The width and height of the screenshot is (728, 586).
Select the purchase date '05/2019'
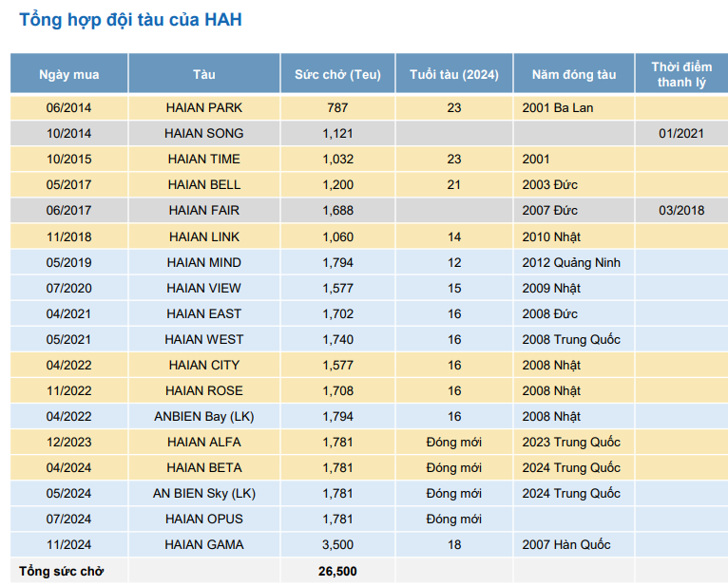click(x=68, y=262)
